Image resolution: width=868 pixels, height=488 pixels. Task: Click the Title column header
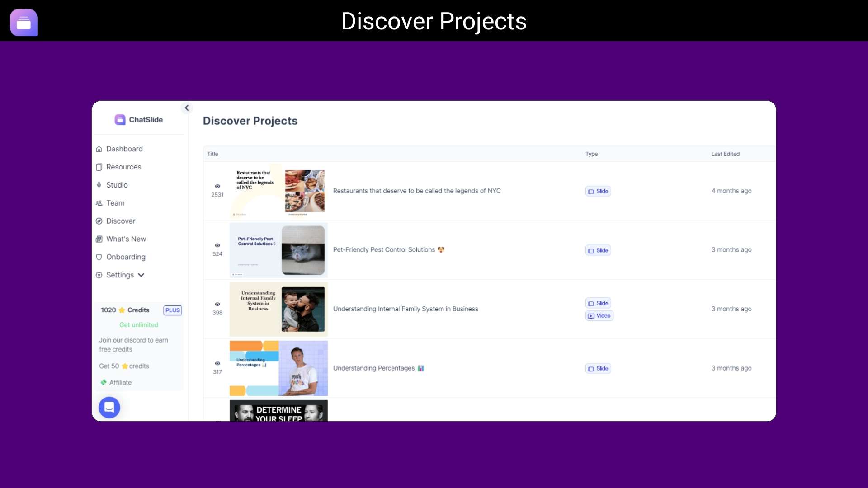pos(212,154)
